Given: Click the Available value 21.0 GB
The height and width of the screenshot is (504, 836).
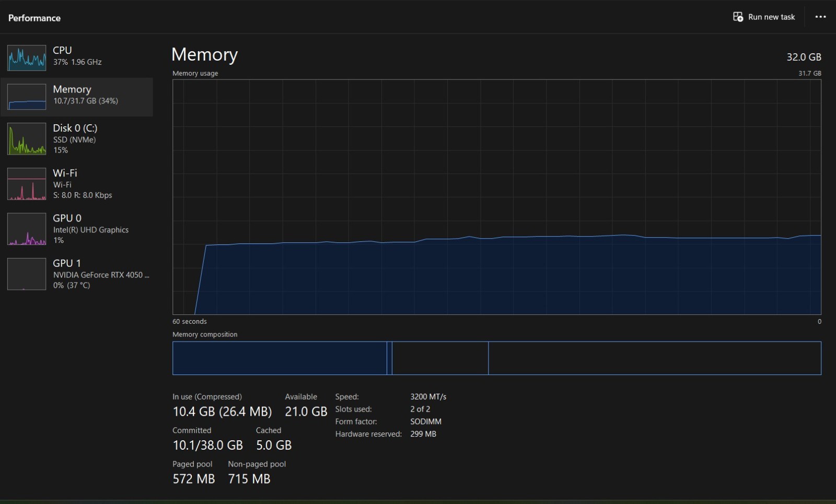Looking at the screenshot, I should pyautogui.click(x=306, y=412).
